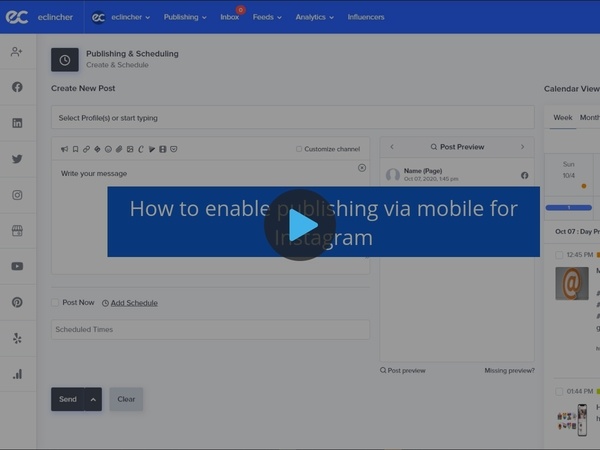The height and width of the screenshot is (450, 600).
Task: Open the phone mockup post thumbnail
Action: (x=572, y=420)
